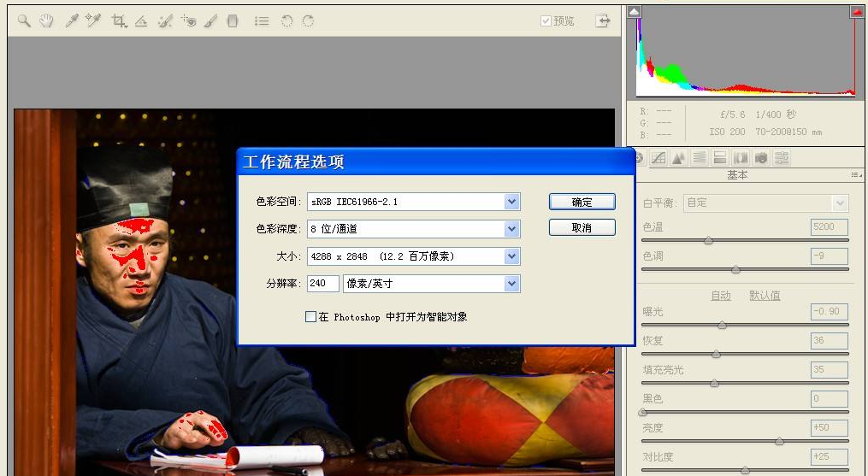Switch to the Camera Calibration tab

pyautogui.click(x=761, y=158)
